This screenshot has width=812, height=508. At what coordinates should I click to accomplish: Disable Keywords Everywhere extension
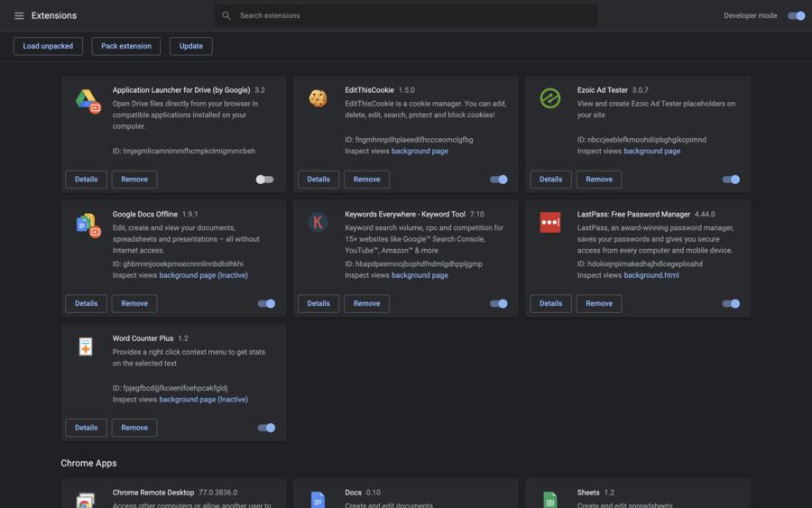(499, 303)
